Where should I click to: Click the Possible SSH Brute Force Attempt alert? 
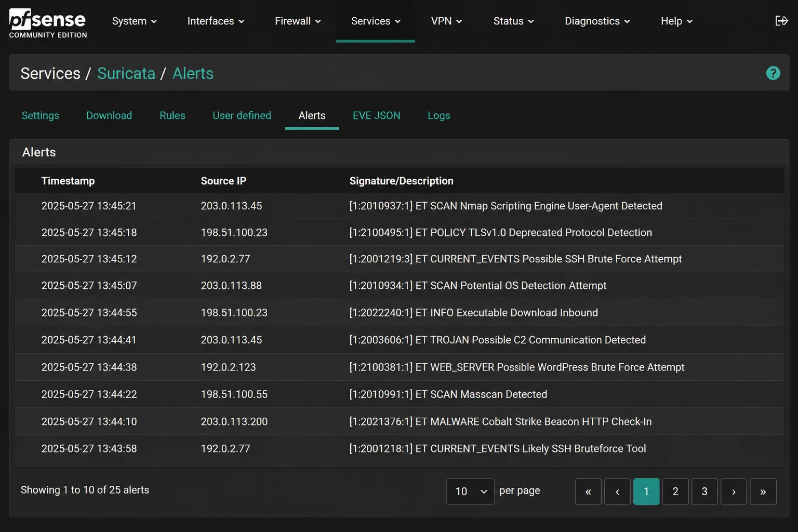pyautogui.click(x=515, y=259)
